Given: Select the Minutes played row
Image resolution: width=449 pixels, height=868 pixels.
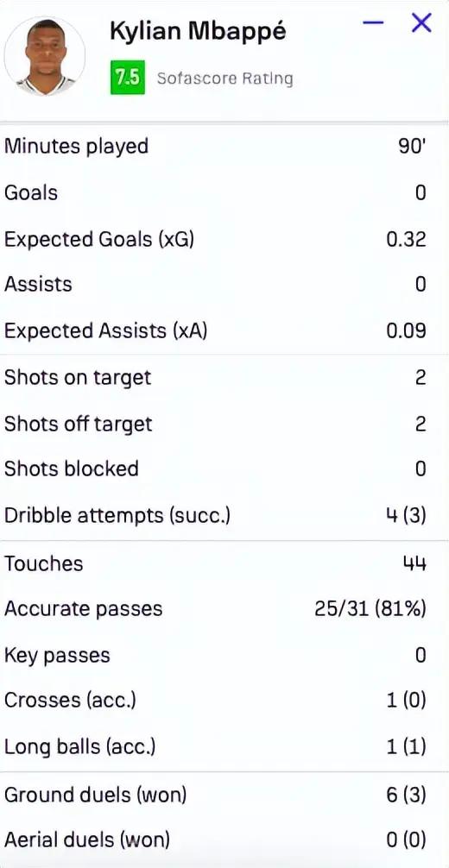Looking at the screenshot, I should coord(224,147).
